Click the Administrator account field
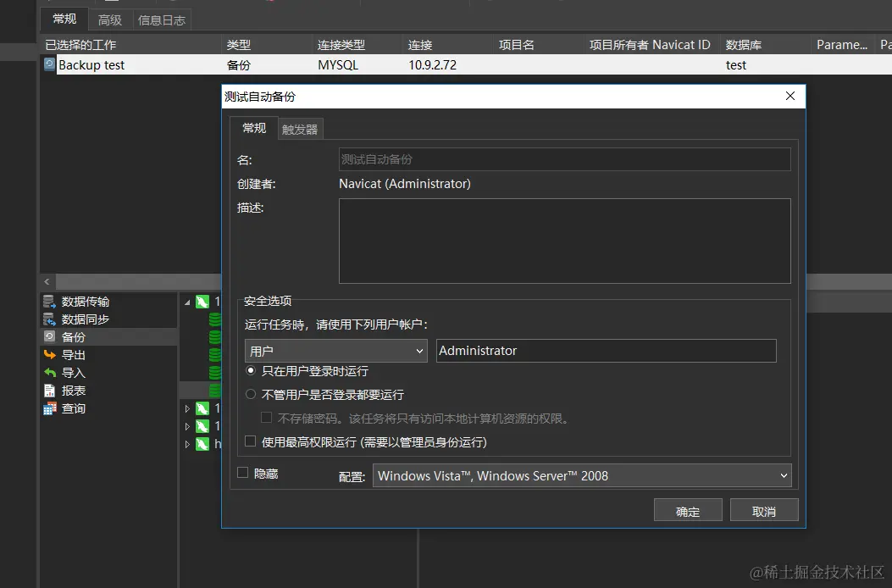The width and height of the screenshot is (892, 588). pos(606,351)
